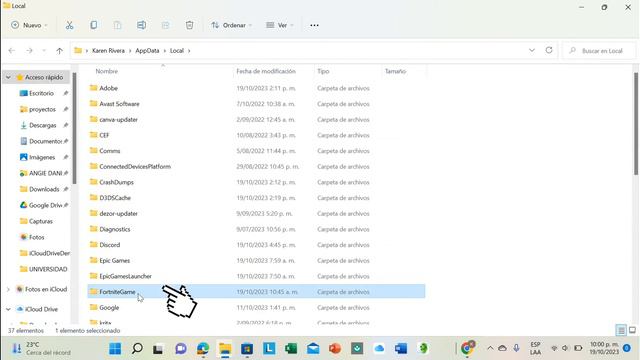640x360 pixels.
Task: Select Descargas in quick access
Action: (42, 125)
